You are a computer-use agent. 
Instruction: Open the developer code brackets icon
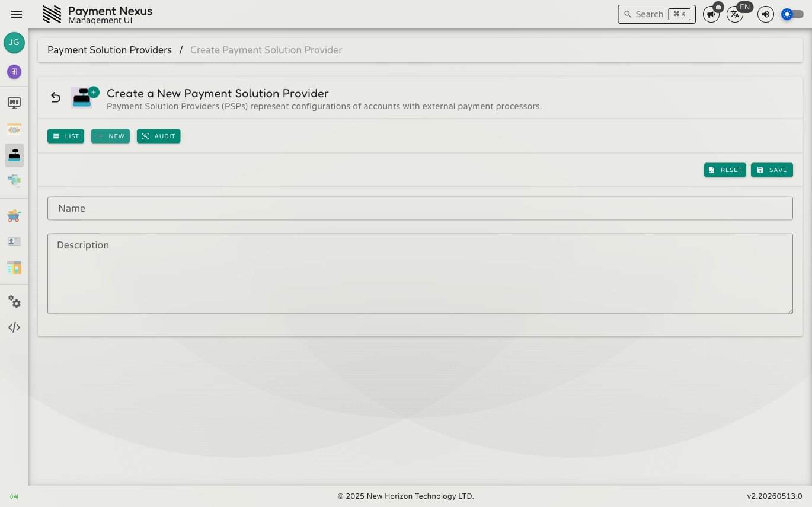click(x=14, y=327)
